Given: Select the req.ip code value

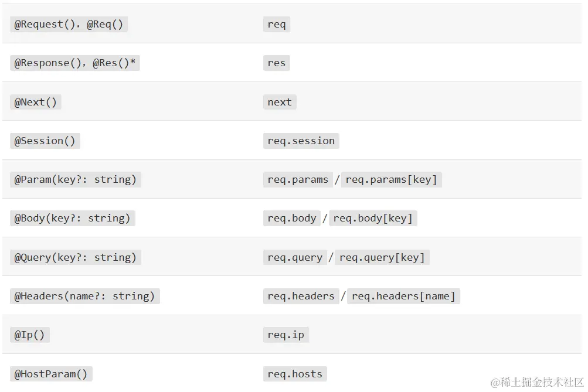Looking at the screenshot, I should coord(286,335).
